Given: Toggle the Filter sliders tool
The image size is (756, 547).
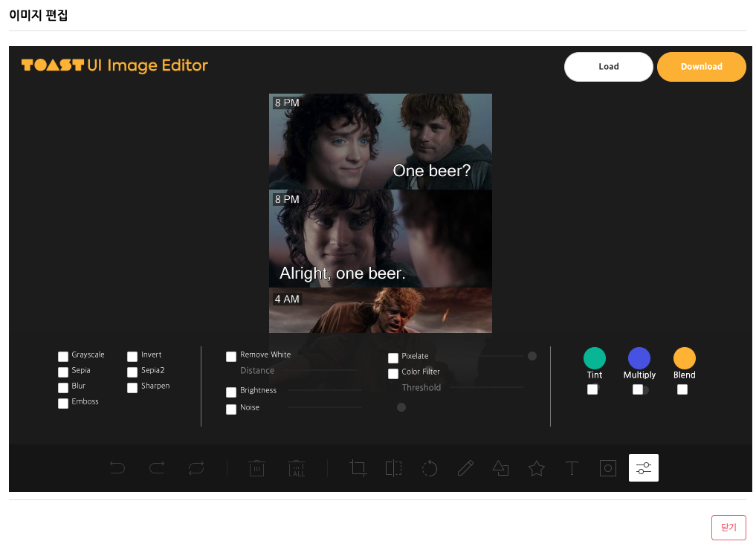Looking at the screenshot, I should coord(644,468).
